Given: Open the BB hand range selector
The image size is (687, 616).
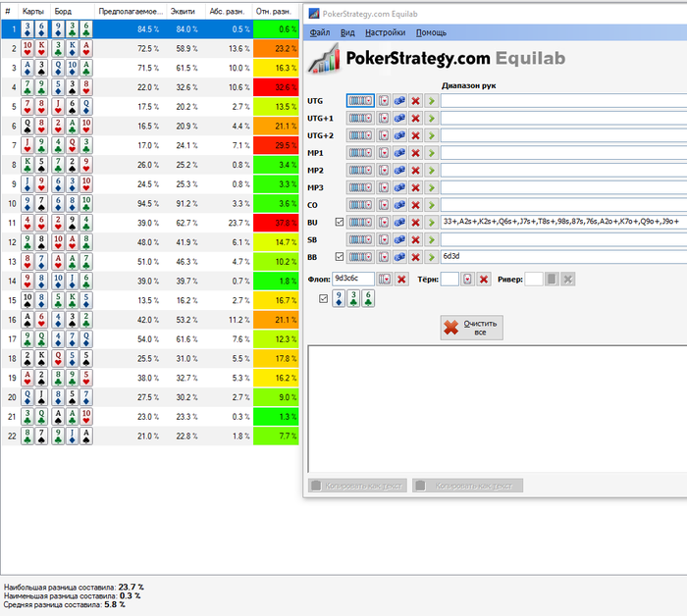Looking at the screenshot, I should click(360, 257).
